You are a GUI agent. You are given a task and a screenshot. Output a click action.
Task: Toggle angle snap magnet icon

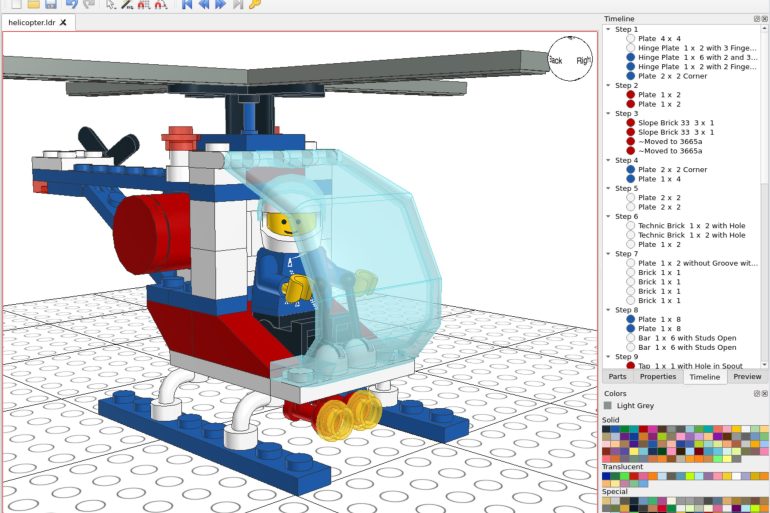click(161, 4)
